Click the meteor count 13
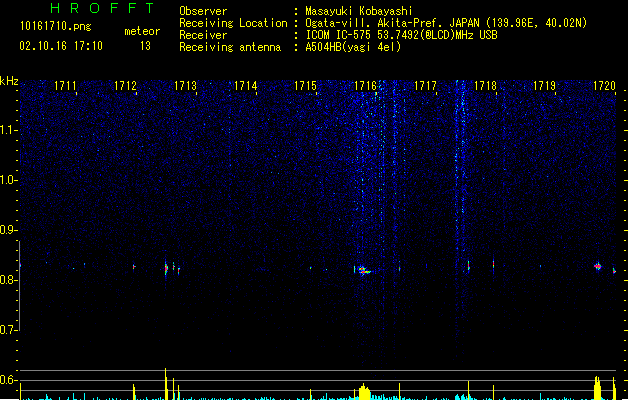The image size is (629, 400). [145, 46]
